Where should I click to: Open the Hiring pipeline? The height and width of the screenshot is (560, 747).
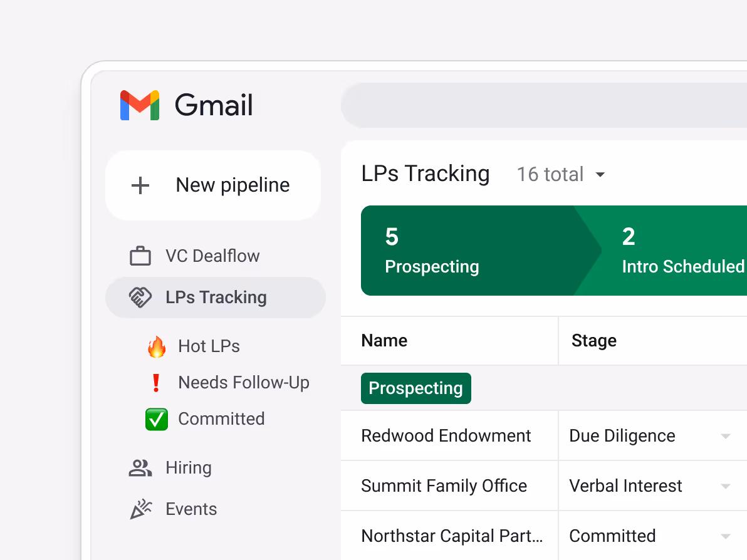coord(216,468)
